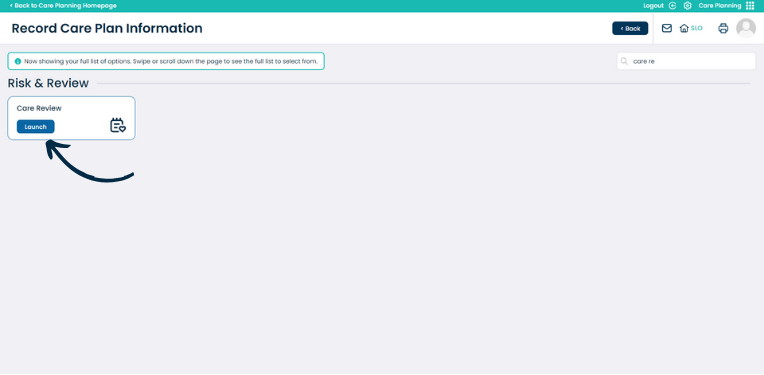Click the printer icon

pyautogui.click(x=723, y=28)
